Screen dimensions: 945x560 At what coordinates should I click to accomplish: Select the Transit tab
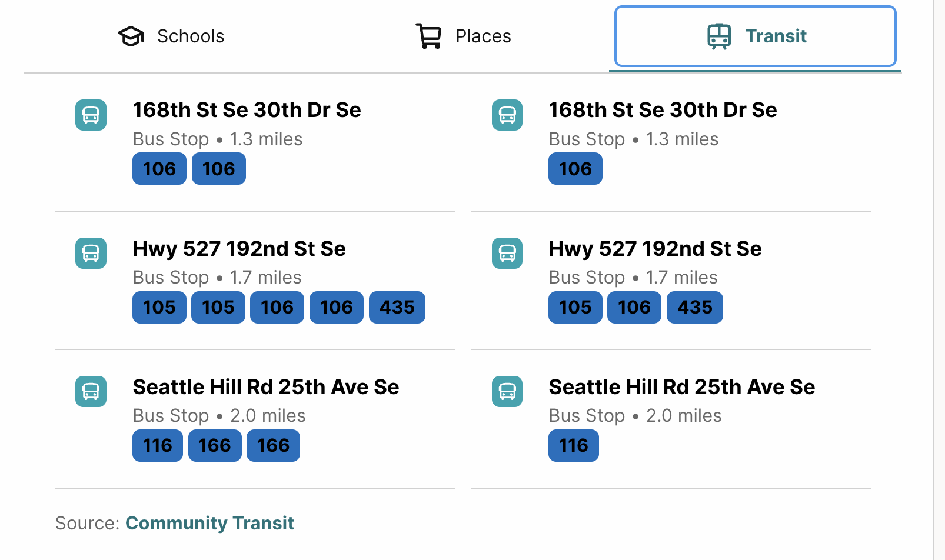click(x=756, y=36)
